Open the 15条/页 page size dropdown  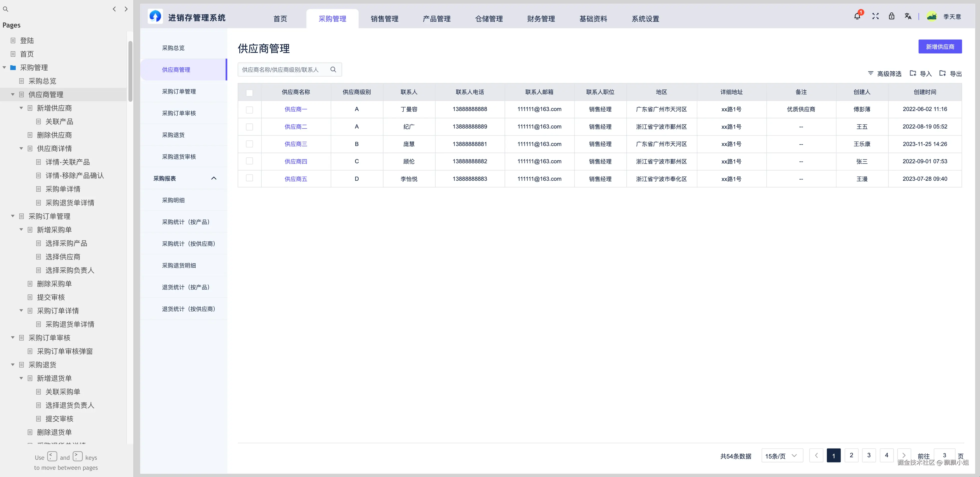tap(782, 455)
